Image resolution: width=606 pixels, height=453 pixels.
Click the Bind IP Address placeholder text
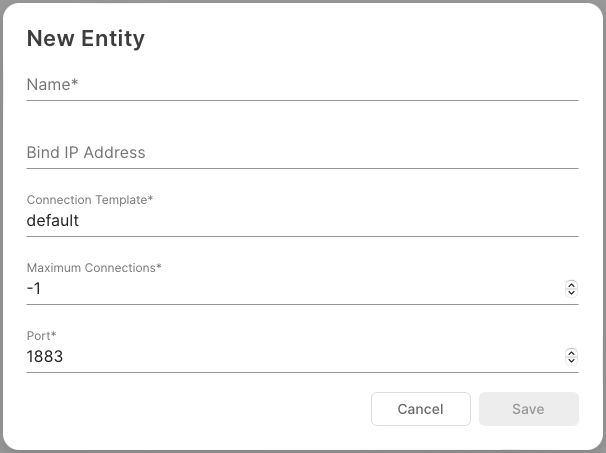pos(86,153)
